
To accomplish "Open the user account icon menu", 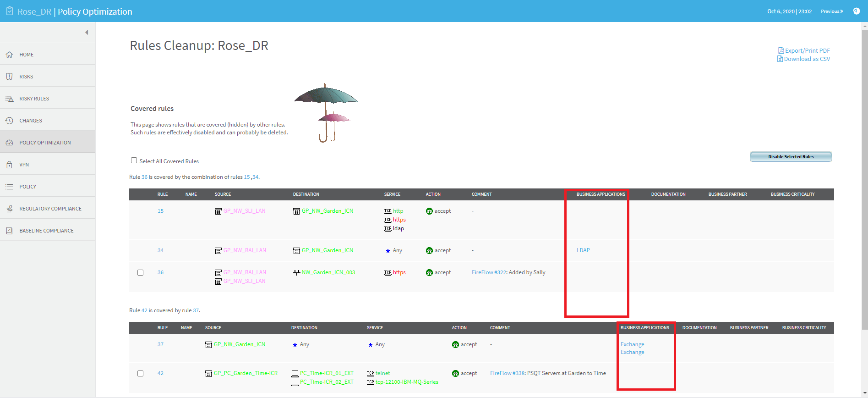I will click(856, 11).
